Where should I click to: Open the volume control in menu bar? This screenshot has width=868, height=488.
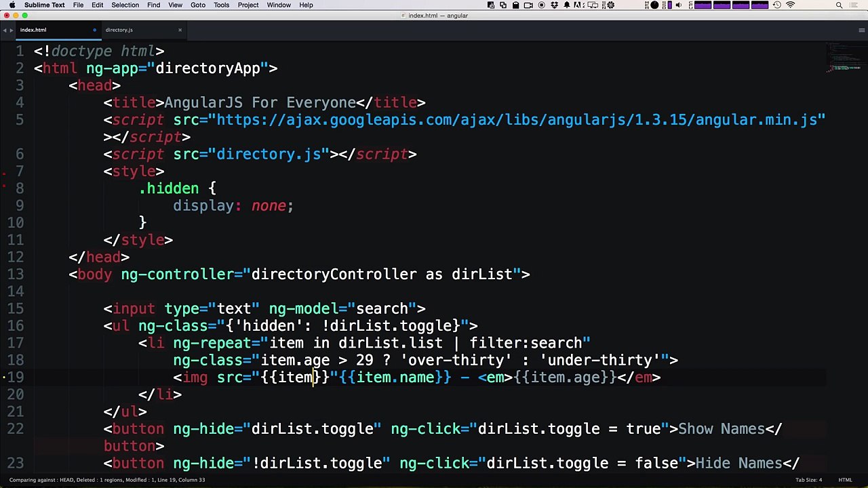(678, 5)
